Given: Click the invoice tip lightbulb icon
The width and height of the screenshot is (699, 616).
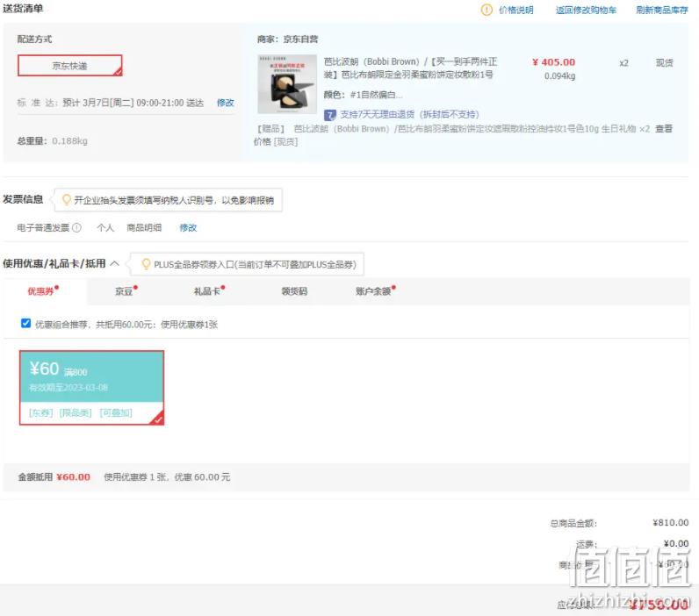Looking at the screenshot, I should tap(66, 200).
